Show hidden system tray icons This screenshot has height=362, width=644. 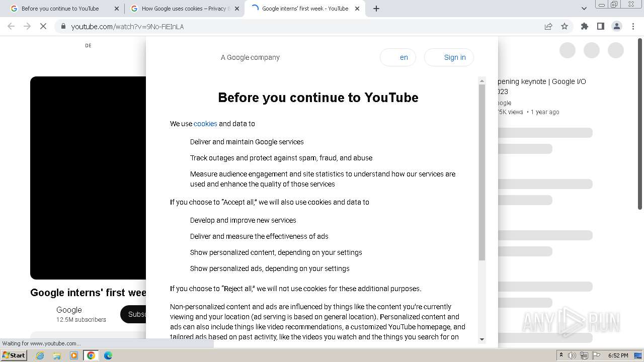[x=561, y=355]
